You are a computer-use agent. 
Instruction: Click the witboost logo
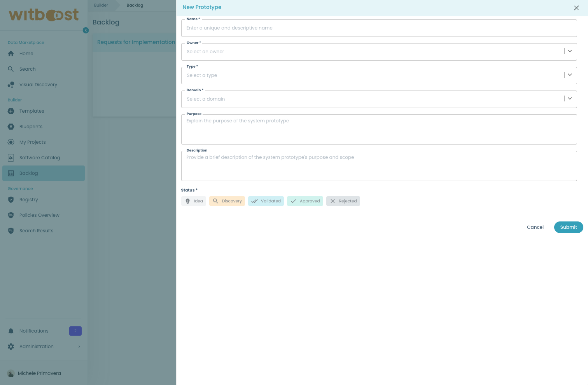point(43,15)
